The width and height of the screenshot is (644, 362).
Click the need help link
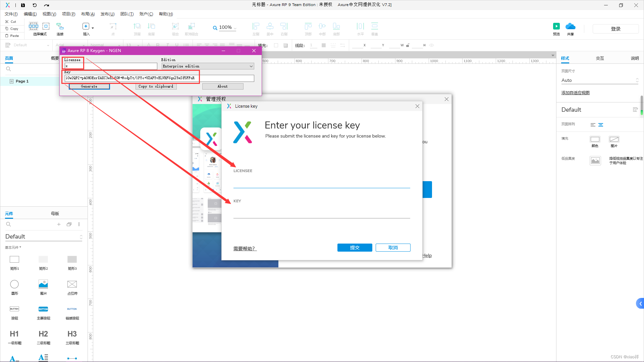point(245,249)
